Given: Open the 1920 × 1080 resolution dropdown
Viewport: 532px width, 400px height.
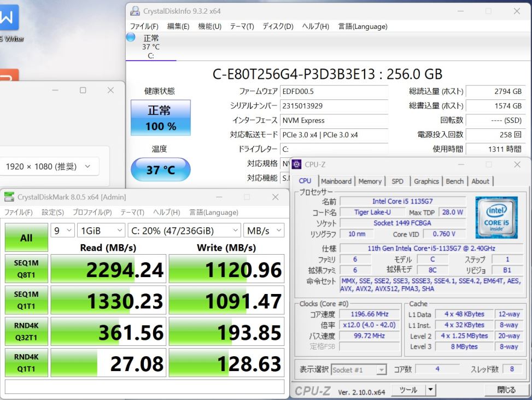Looking at the screenshot, I should point(49,167).
